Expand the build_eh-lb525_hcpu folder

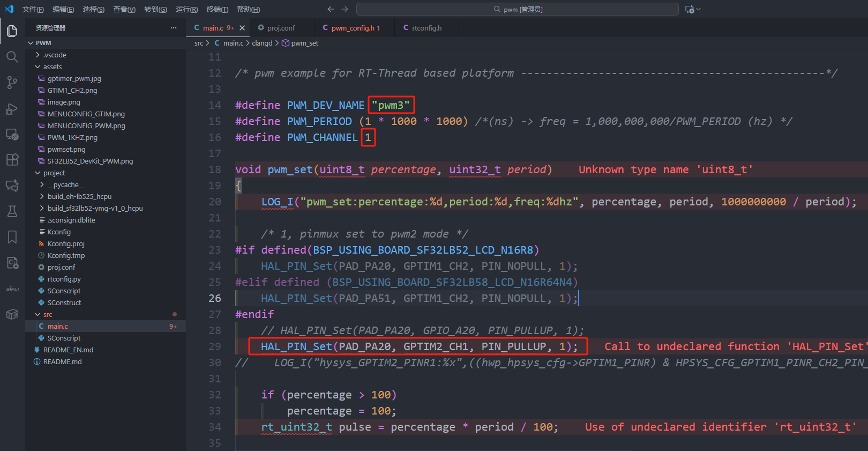point(79,197)
